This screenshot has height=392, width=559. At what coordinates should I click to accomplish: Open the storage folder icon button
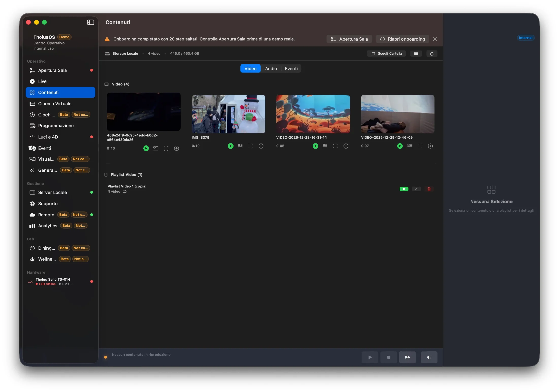pos(416,54)
